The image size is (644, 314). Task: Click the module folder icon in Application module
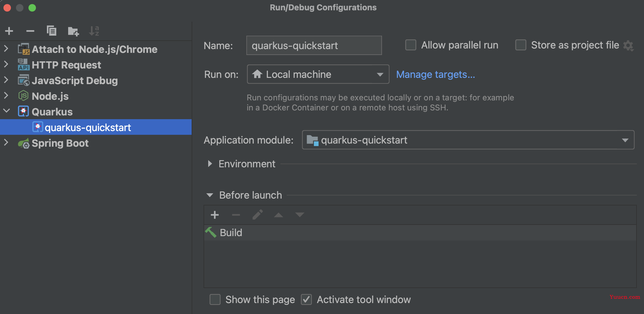(312, 140)
